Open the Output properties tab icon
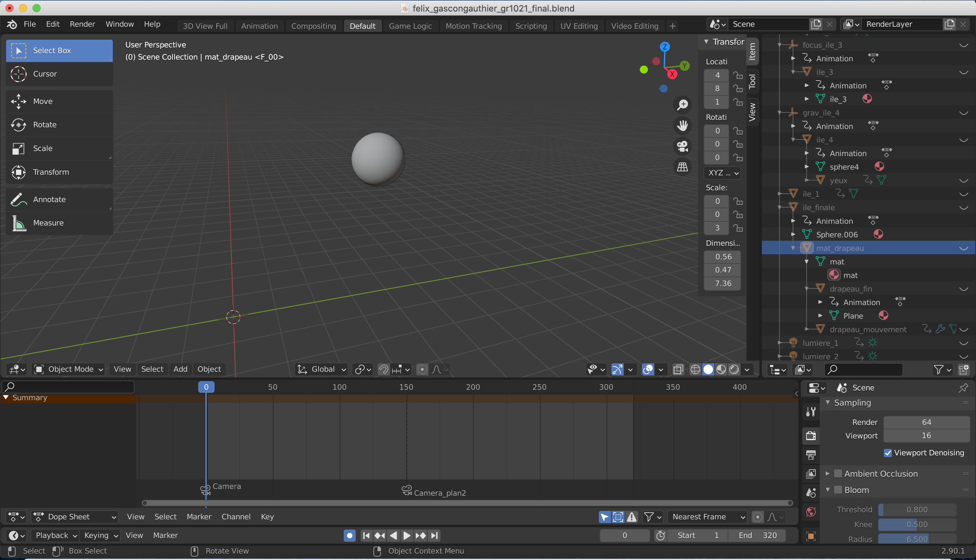Viewport: 976px width, 560px height. click(x=811, y=455)
